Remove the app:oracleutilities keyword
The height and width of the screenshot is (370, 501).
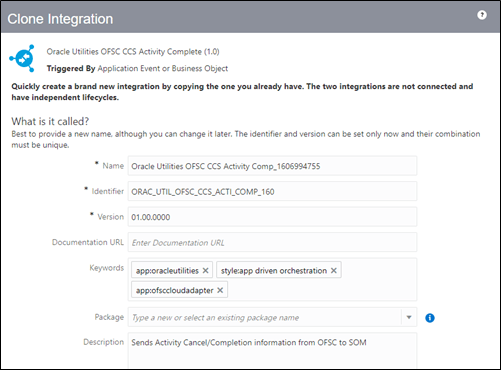coord(206,270)
